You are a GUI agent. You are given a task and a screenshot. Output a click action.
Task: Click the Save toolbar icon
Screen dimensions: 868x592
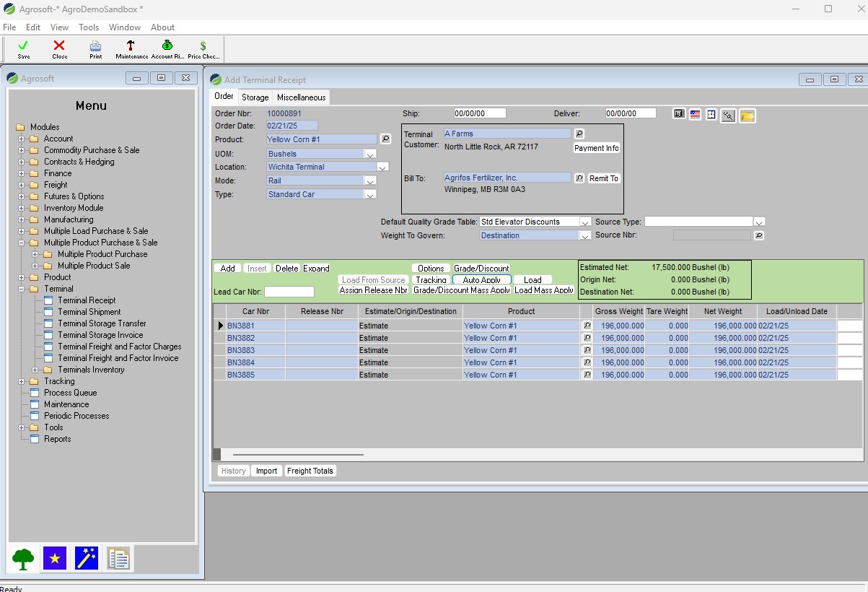pos(24,45)
